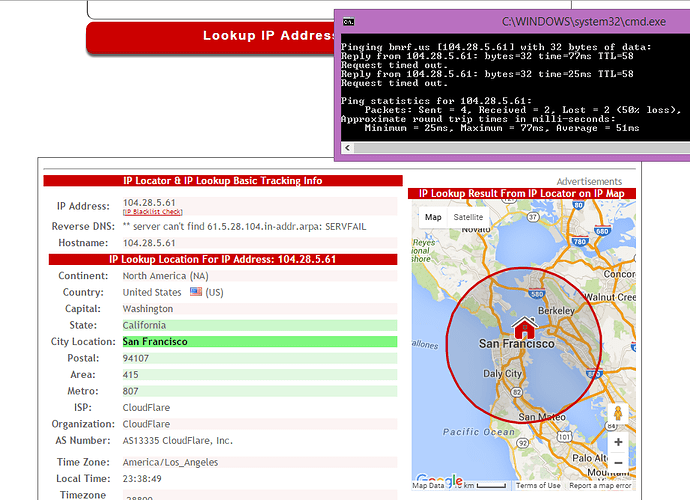Switch to Satellite view tab
Screen dimensions: 690x500
468,217
